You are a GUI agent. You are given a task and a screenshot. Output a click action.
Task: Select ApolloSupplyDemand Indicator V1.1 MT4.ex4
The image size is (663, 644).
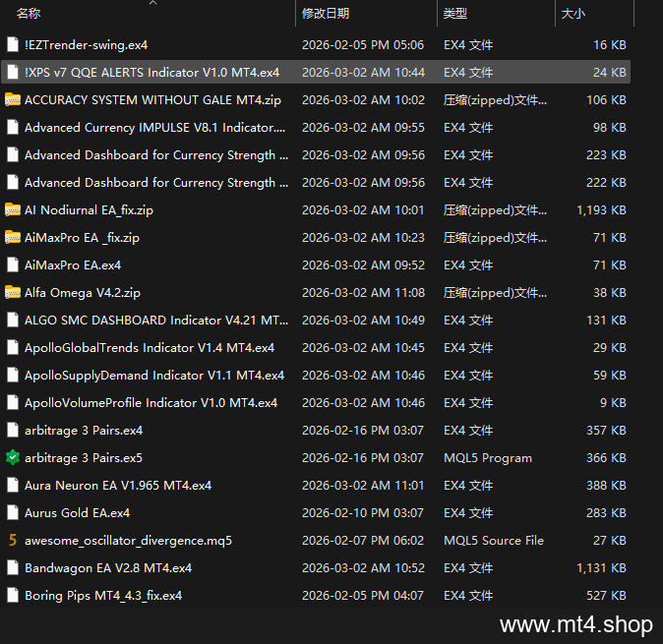coord(154,375)
